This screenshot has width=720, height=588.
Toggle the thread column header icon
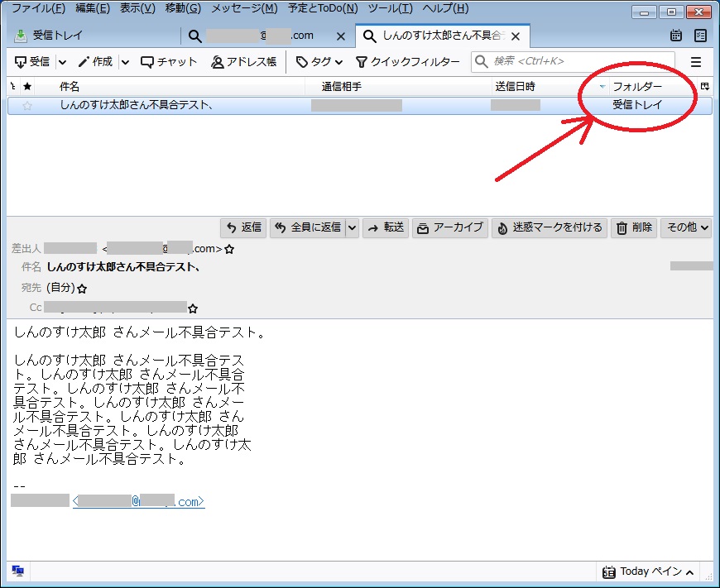click(12, 86)
